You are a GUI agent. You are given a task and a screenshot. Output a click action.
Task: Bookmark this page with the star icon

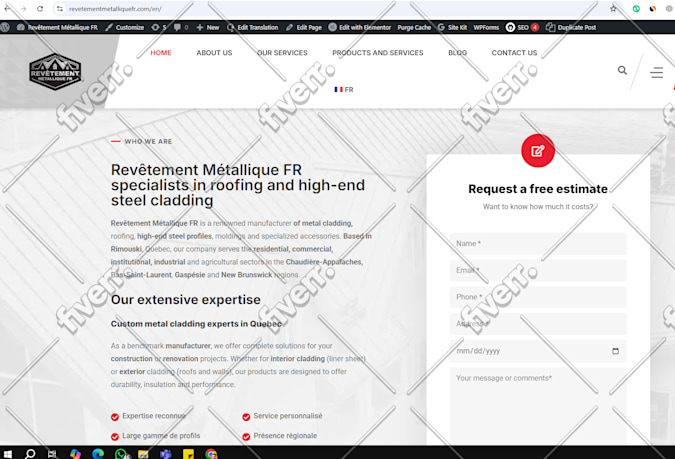[x=613, y=9]
